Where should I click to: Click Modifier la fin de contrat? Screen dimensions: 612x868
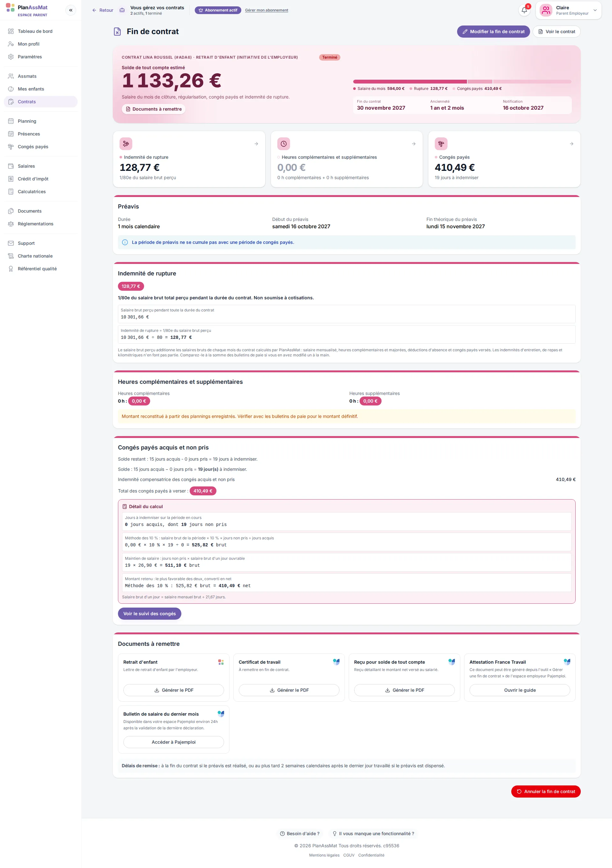[493, 31]
